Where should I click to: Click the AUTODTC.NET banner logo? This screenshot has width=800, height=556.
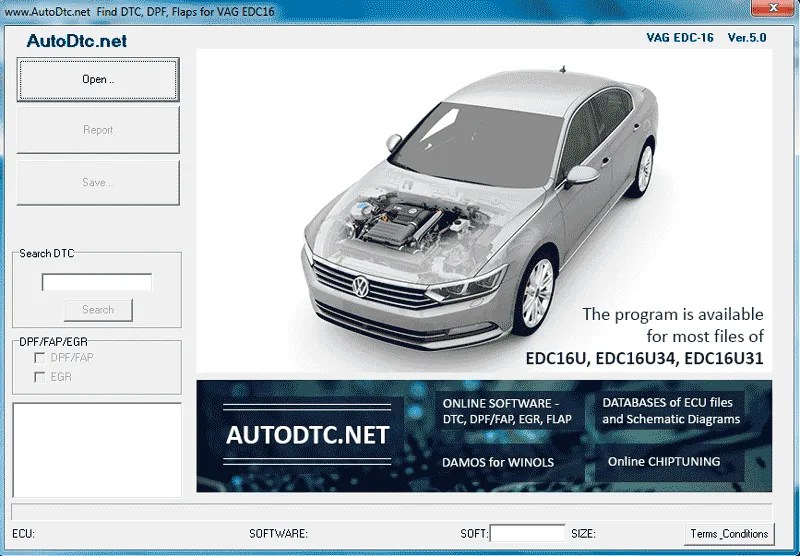click(x=308, y=435)
